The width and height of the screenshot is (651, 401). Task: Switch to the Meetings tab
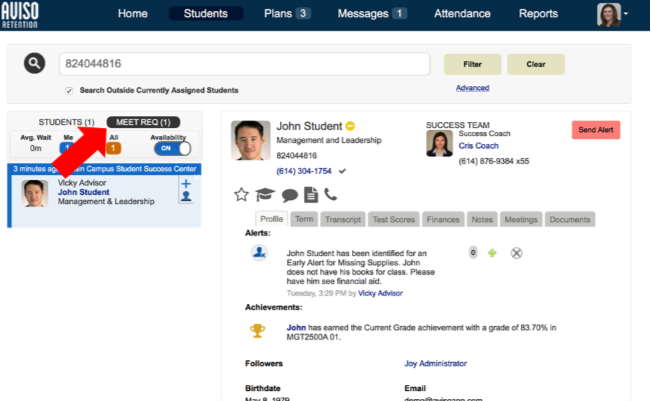521,219
